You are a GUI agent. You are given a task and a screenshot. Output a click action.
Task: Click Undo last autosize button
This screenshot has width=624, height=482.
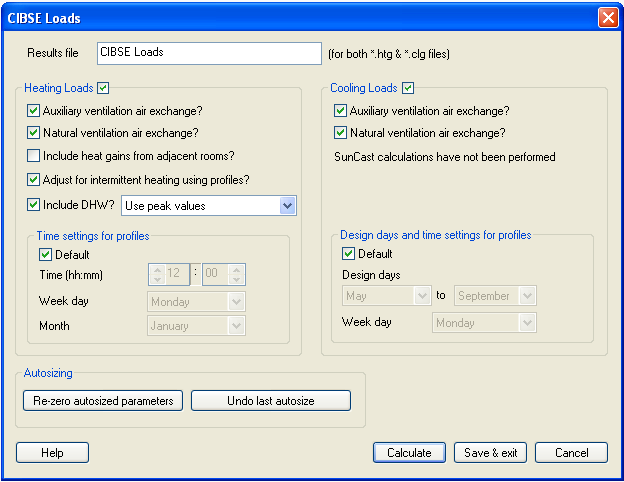(270, 401)
